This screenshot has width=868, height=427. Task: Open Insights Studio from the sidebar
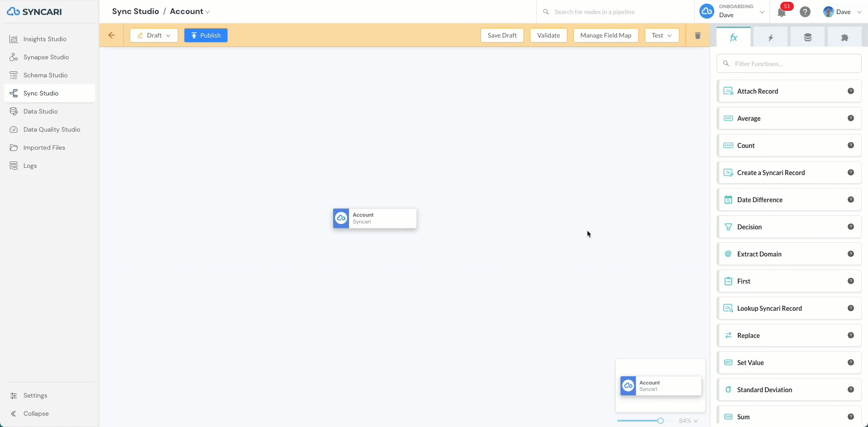click(x=50, y=39)
